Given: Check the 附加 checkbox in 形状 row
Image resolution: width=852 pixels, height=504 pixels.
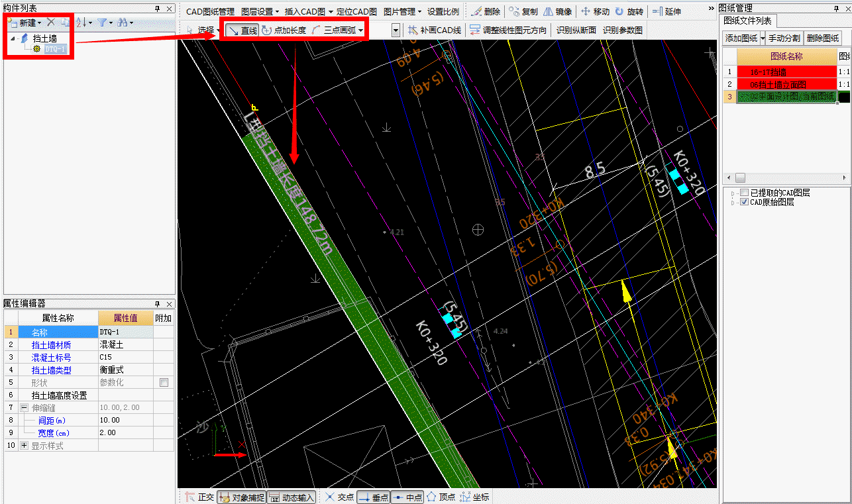Looking at the screenshot, I should (164, 382).
